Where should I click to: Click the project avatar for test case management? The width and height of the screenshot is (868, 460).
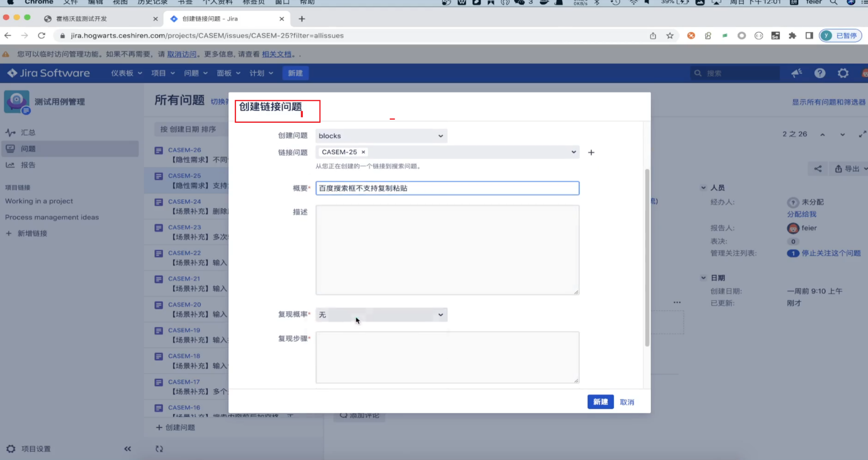tap(16, 102)
